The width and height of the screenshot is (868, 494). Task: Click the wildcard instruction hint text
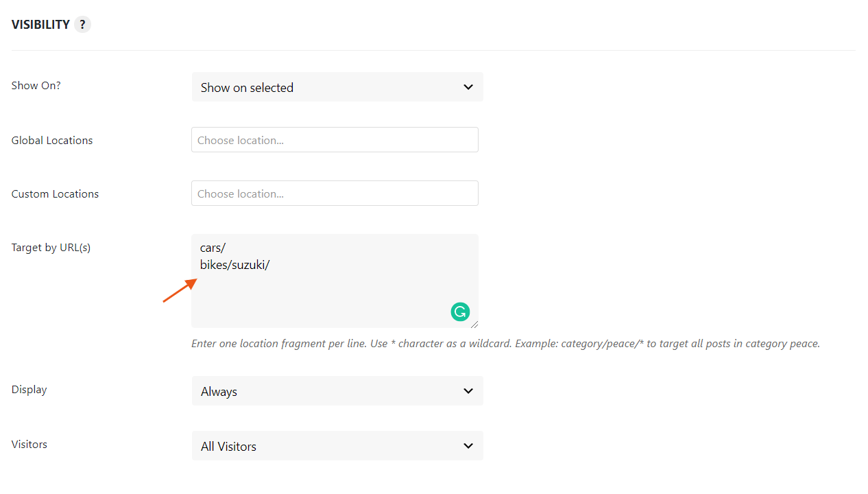[x=506, y=343]
